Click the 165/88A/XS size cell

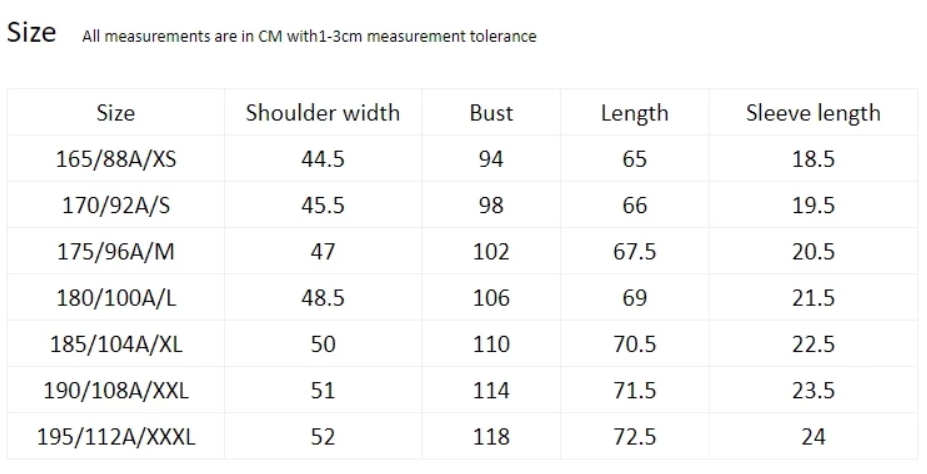(x=115, y=160)
